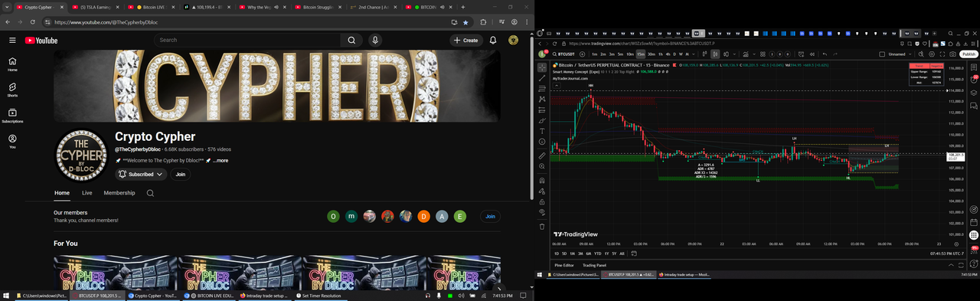Viewport: 980px width, 301px height.
Task: Toggle the Subscribed notification button
Action: click(141, 175)
